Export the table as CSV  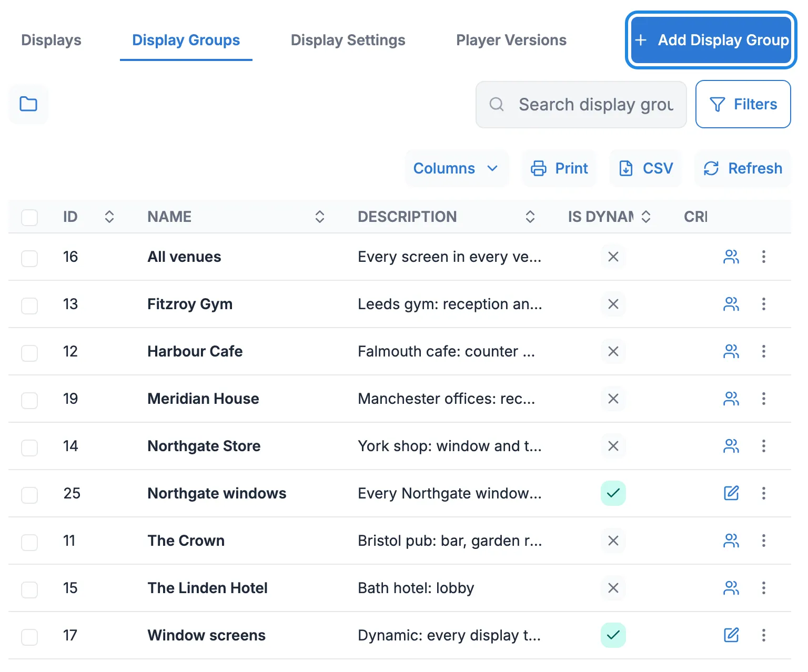coord(645,168)
